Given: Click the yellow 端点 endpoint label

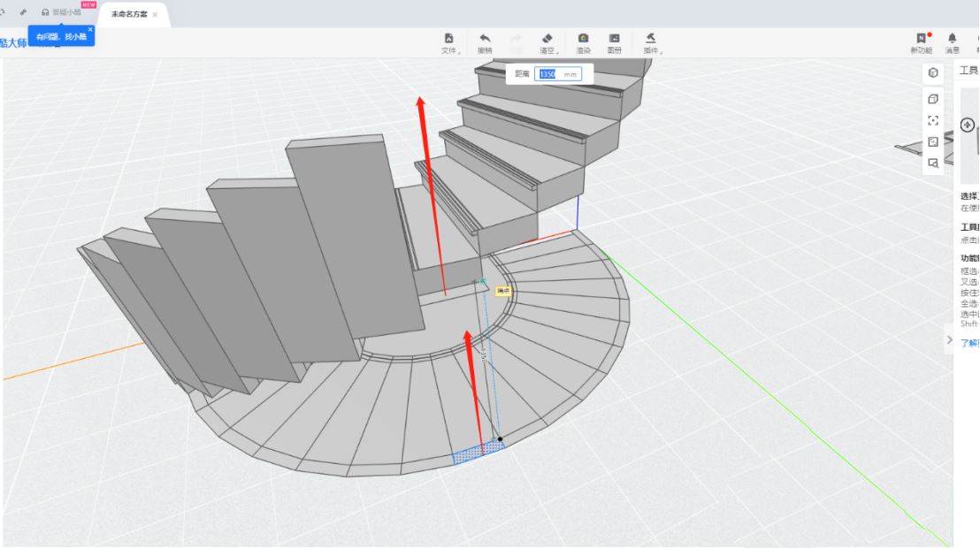Looking at the screenshot, I should 503,291.
